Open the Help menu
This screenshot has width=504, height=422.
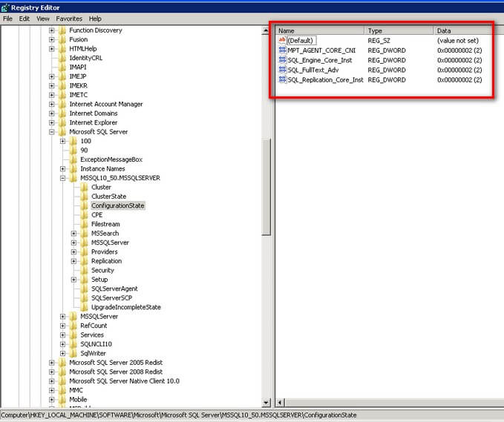pos(95,19)
